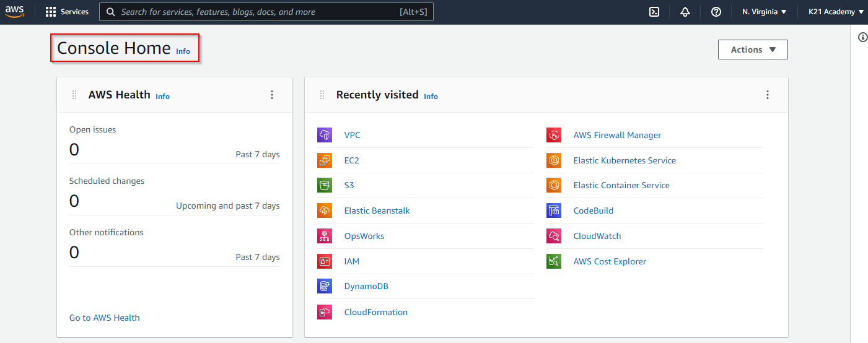Image resolution: width=868 pixels, height=343 pixels.
Task: Open the IAM link
Action: pos(351,261)
